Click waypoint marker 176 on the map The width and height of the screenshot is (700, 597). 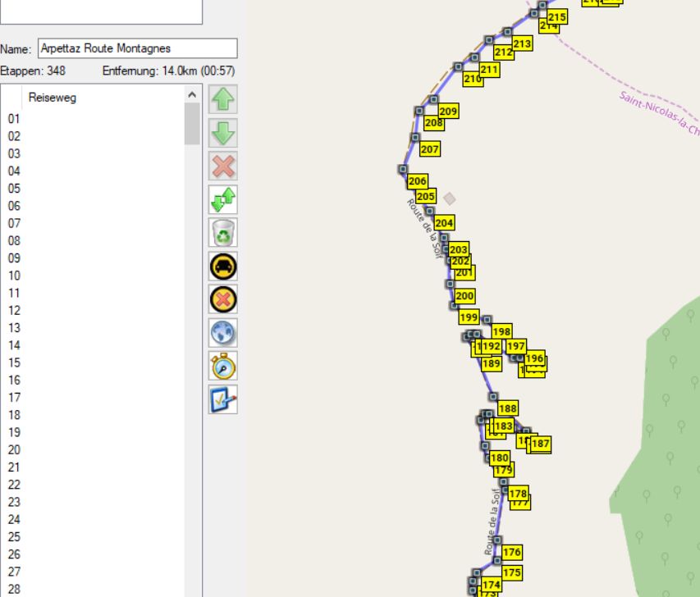pyautogui.click(x=497, y=541)
